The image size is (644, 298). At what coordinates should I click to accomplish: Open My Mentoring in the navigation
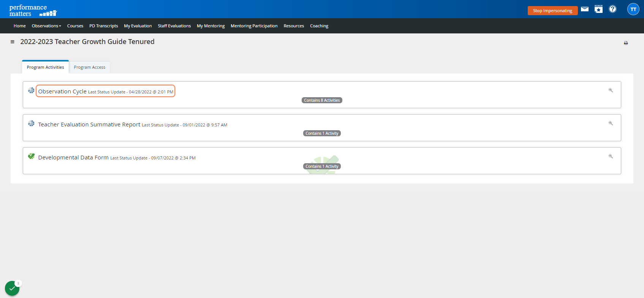click(211, 26)
